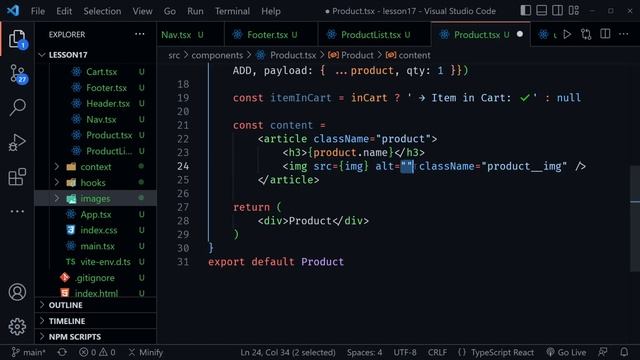
Task: Close unsaved Product.tsx tab dot
Action: click(520, 35)
